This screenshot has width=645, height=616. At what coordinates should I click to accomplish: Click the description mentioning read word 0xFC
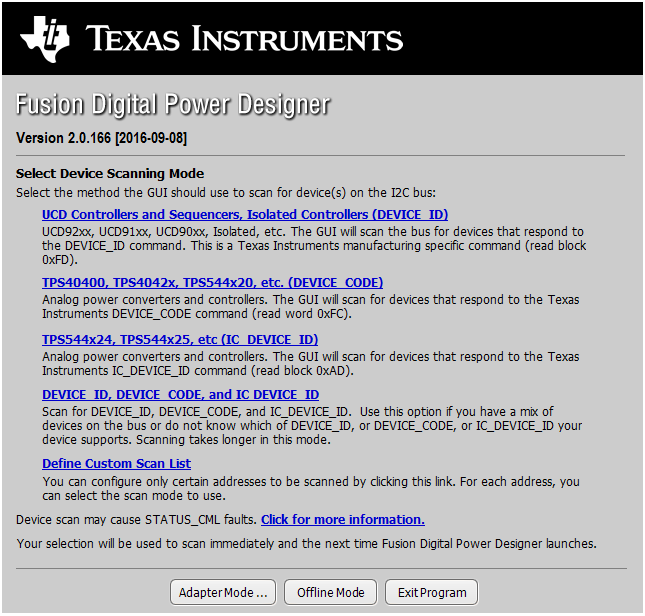[310, 306]
